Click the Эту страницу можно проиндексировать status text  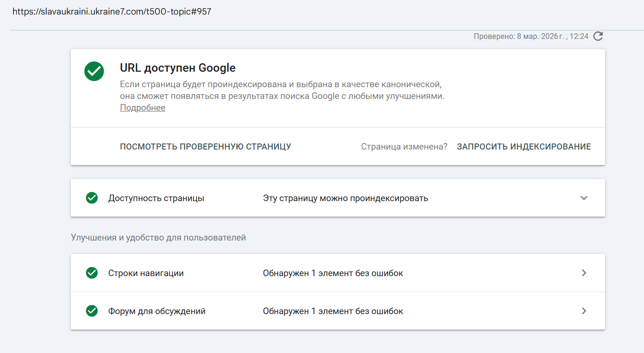[345, 198]
